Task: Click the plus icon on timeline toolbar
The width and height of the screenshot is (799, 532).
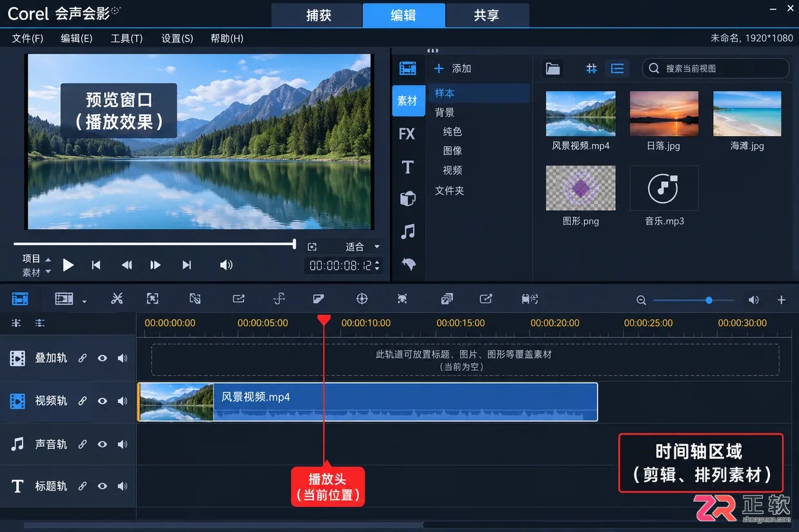Action: pyautogui.click(x=781, y=300)
